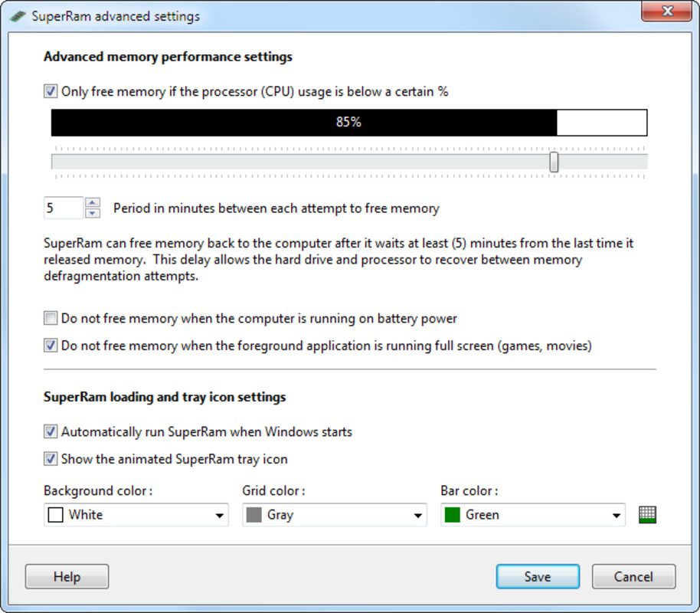Click the 'Period in minutes between each attempt' label

click(x=276, y=208)
